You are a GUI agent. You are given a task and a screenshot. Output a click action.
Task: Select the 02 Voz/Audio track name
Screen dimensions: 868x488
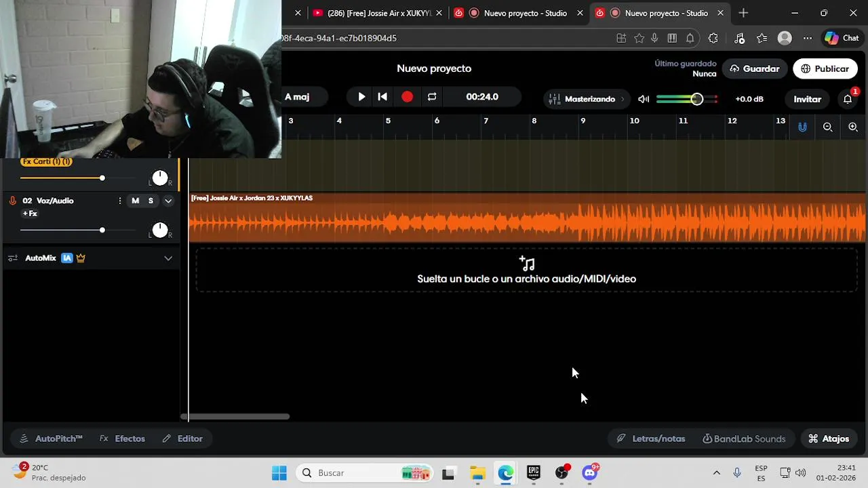pos(48,201)
